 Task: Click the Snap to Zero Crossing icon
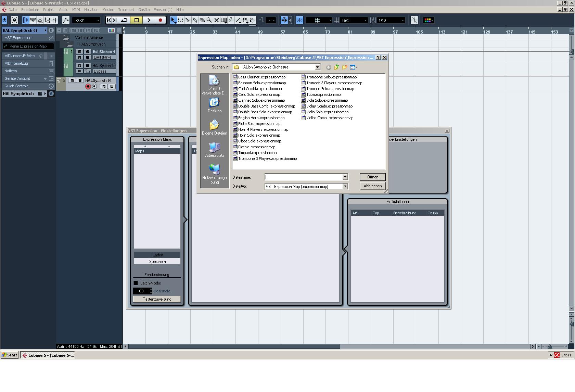(x=414, y=20)
